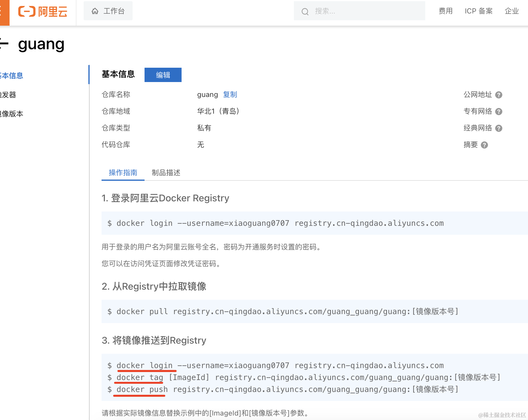
Task: Open the 企业 menu
Action: [x=512, y=11]
